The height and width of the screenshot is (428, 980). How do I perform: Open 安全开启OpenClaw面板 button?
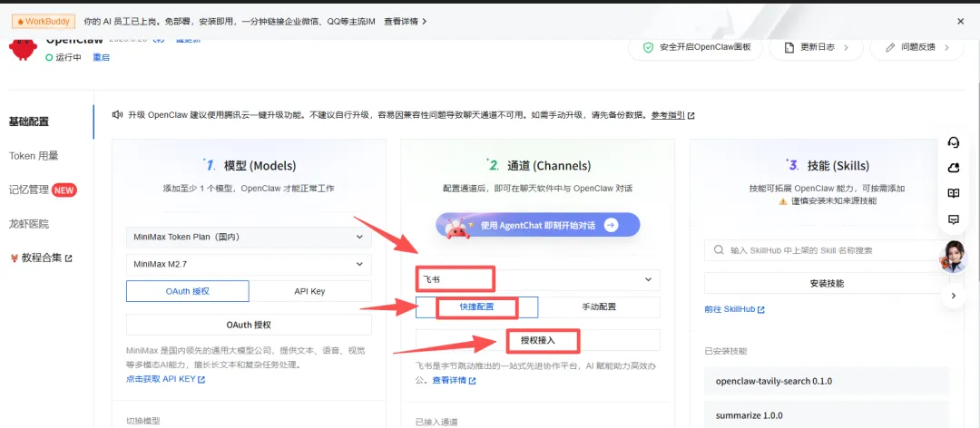(x=695, y=47)
